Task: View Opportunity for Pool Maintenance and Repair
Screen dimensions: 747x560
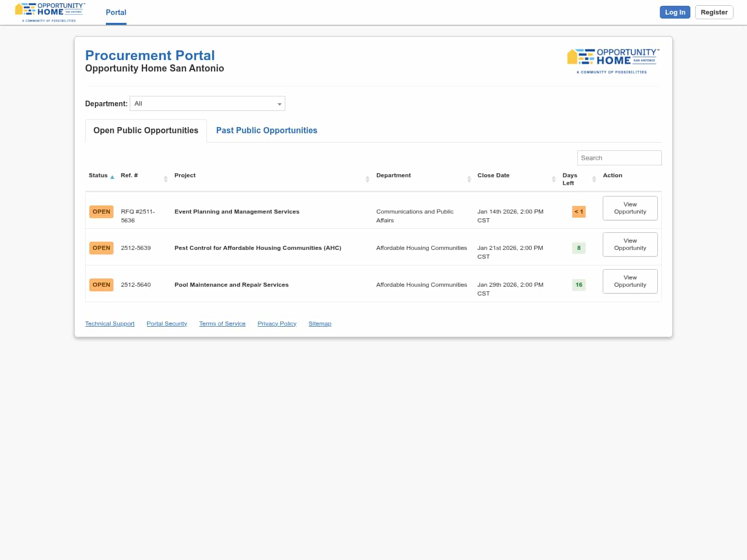Action: coord(630,281)
